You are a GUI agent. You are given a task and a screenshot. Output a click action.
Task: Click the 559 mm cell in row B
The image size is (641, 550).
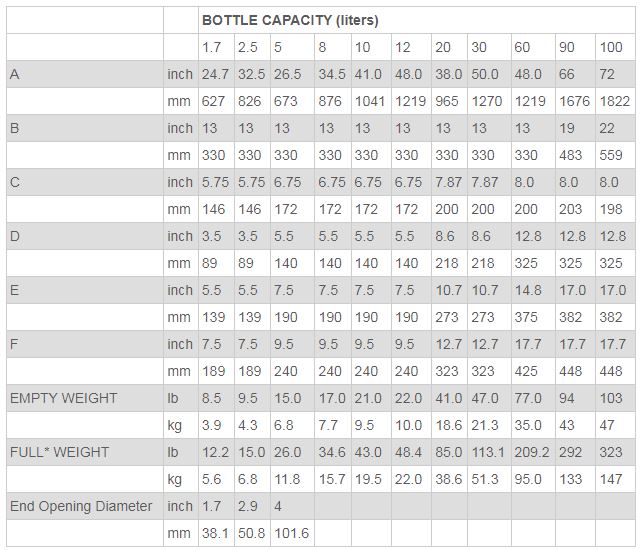click(611, 155)
